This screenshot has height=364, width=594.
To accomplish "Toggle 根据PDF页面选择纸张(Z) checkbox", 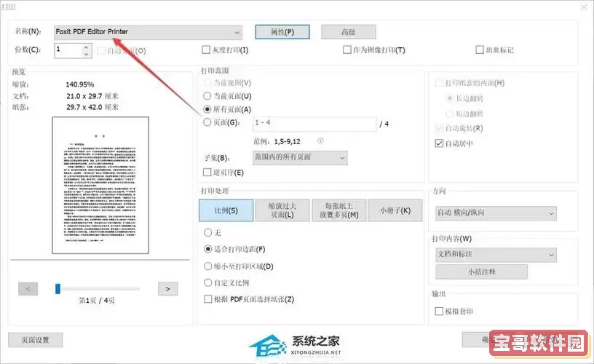I will click(208, 299).
